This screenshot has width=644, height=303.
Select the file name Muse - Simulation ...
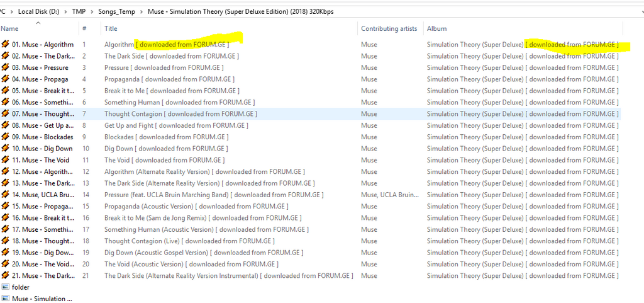click(x=42, y=299)
